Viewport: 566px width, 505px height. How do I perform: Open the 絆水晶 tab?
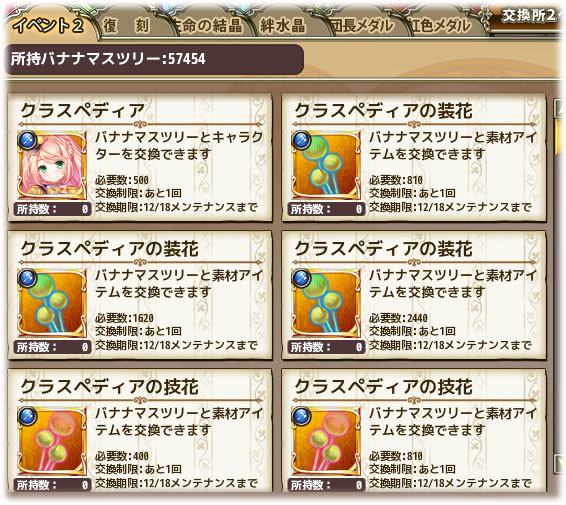point(283,25)
